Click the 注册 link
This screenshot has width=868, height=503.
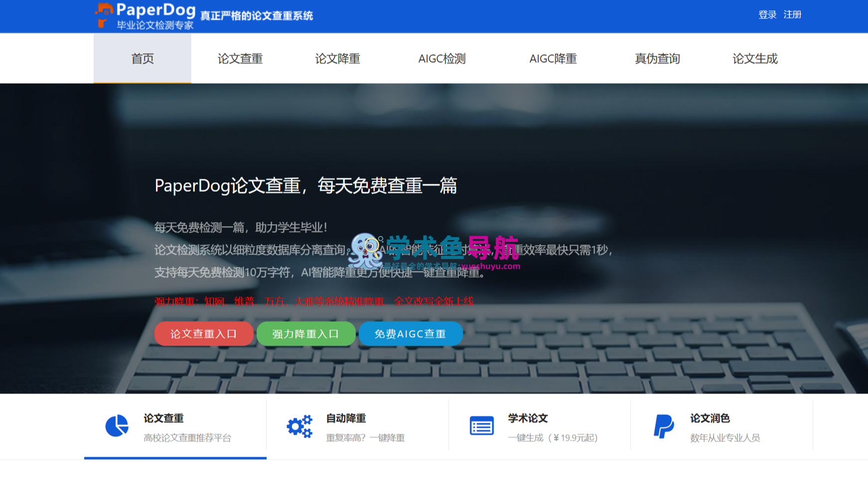tap(792, 14)
